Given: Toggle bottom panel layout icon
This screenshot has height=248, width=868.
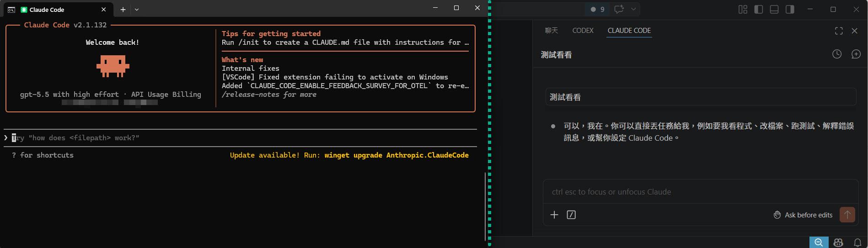Looking at the screenshot, I should pyautogui.click(x=774, y=9).
